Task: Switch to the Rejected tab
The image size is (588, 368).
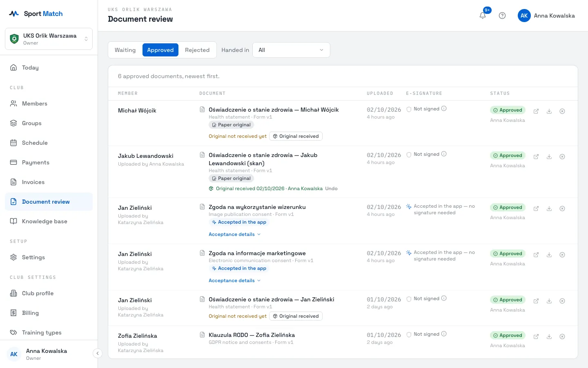Action: (x=197, y=50)
